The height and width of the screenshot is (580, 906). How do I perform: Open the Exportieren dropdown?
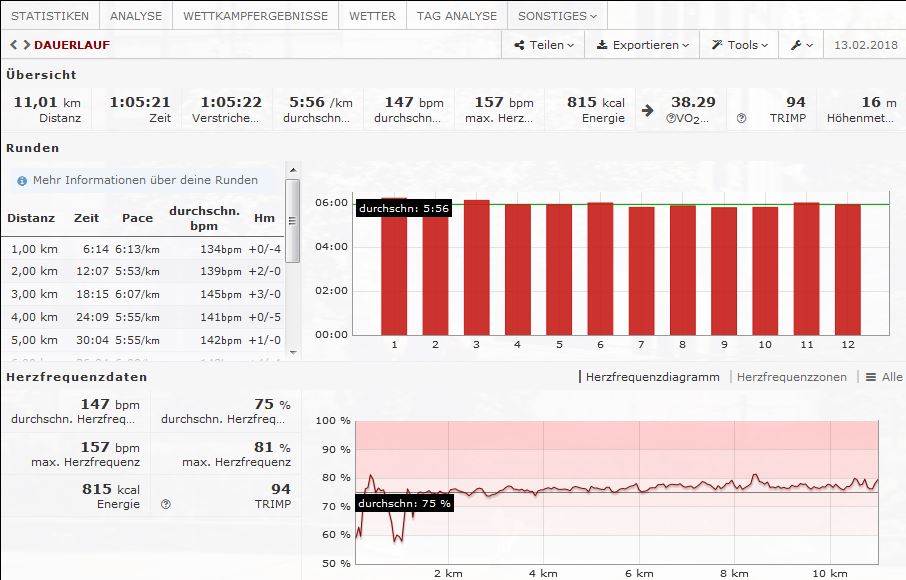click(x=643, y=45)
